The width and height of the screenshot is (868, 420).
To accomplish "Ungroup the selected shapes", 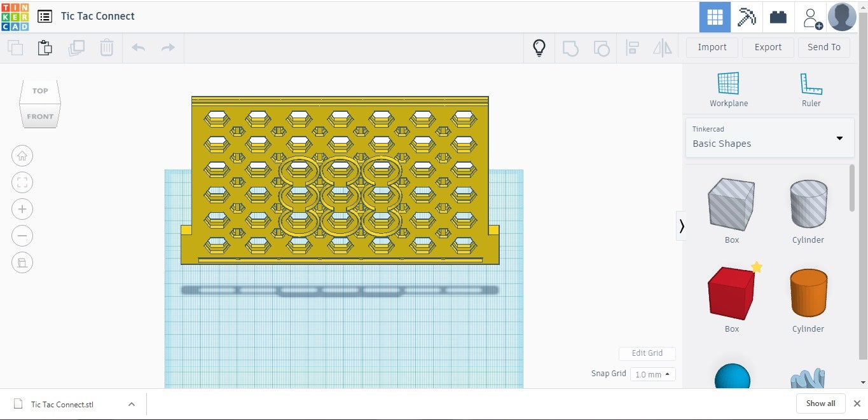I will point(601,47).
